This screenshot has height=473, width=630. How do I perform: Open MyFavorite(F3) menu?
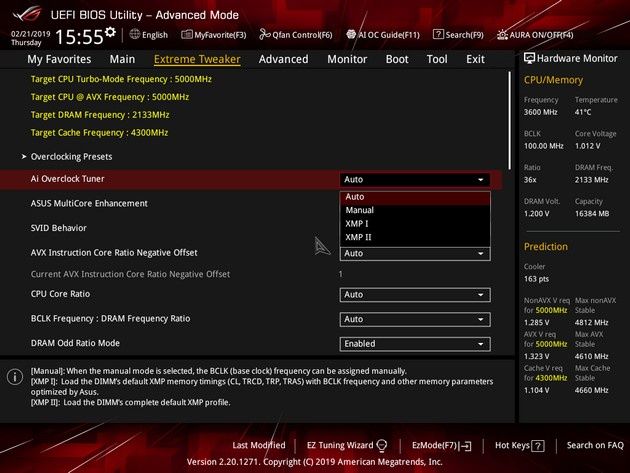click(220, 35)
